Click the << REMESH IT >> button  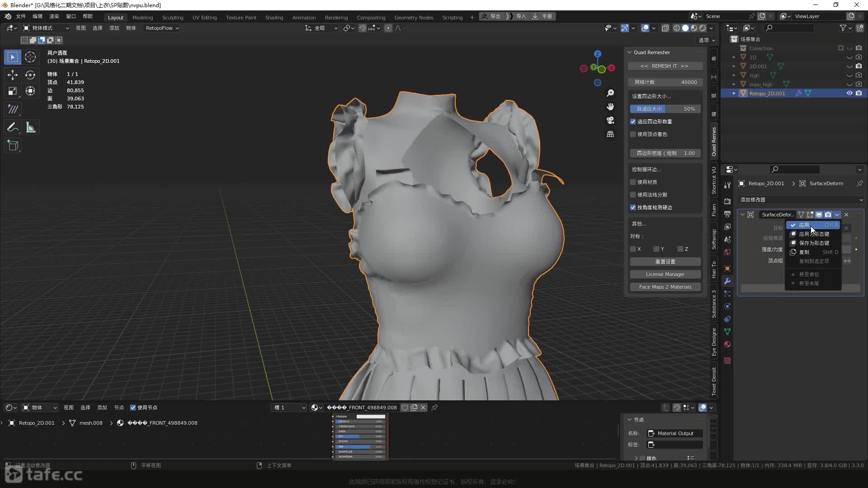point(665,66)
